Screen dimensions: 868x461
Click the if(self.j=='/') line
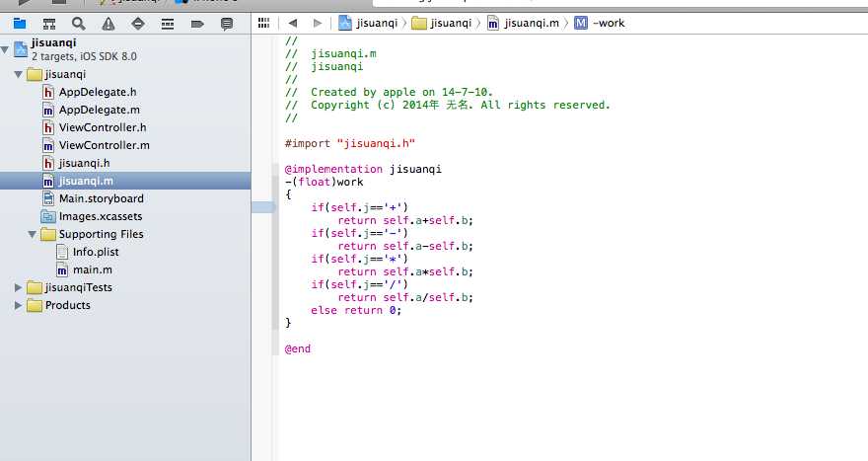[359, 284]
